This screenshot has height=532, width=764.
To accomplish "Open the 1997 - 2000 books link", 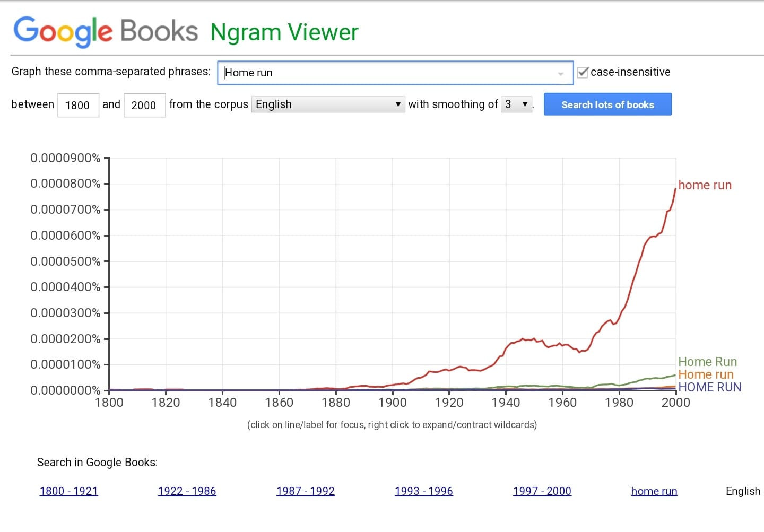I will [x=542, y=491].
